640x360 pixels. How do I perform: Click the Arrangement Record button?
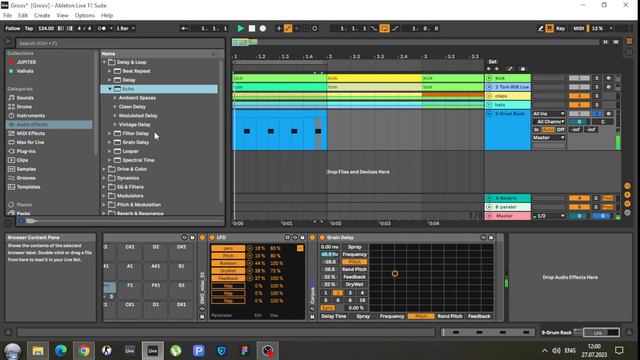point(263,28)
